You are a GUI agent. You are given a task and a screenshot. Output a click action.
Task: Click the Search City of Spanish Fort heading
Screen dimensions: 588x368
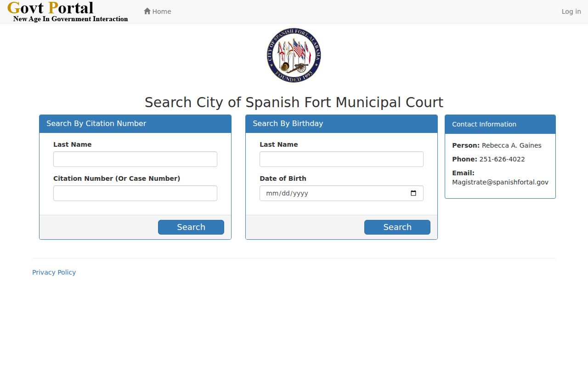click(294, 102)
